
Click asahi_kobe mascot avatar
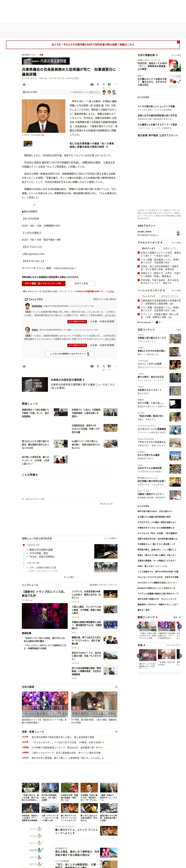[178, 233]
